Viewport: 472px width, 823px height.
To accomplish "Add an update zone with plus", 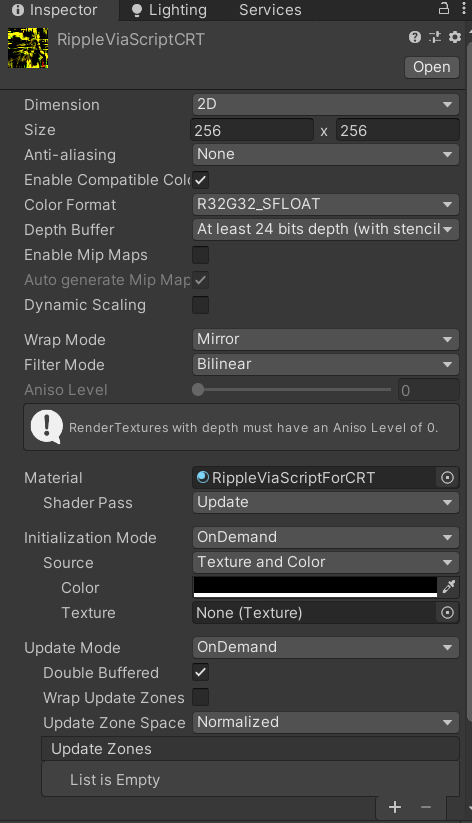I will (395, 807).
